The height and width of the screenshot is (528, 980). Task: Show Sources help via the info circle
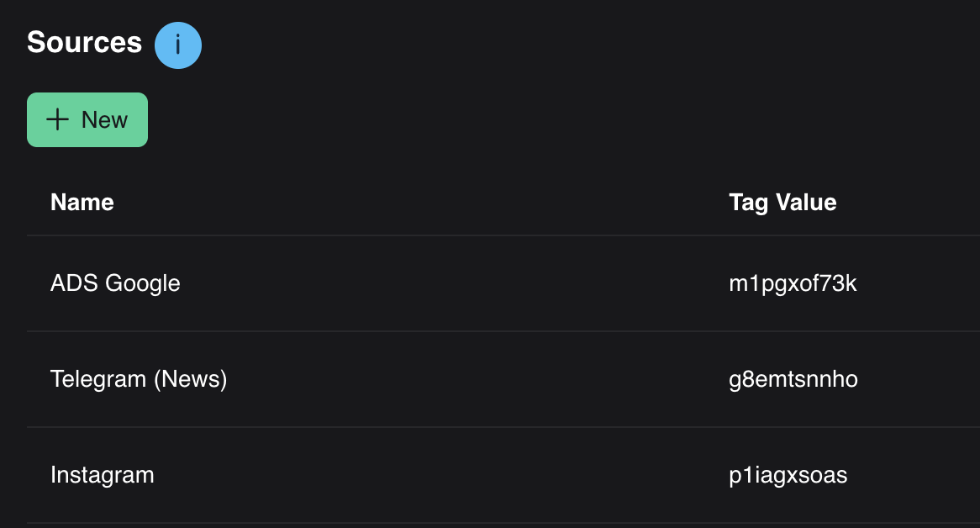(178, 45)
